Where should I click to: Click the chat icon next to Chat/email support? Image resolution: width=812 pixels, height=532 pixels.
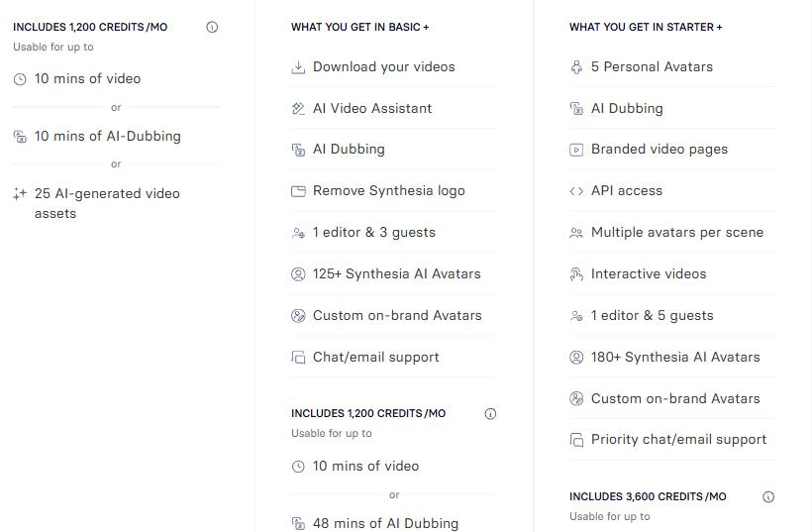click(x=298, y=358)
